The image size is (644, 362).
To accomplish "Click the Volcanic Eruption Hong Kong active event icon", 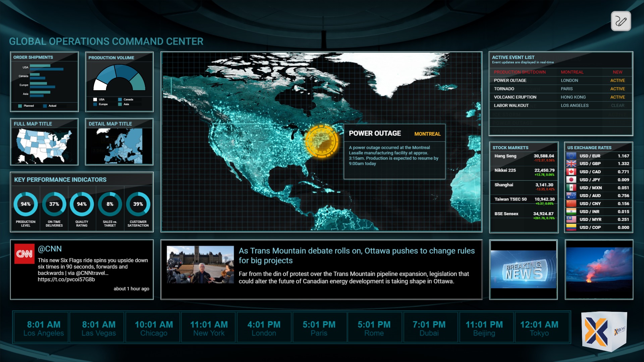I will pyautogui.click(x=559, y=97).
